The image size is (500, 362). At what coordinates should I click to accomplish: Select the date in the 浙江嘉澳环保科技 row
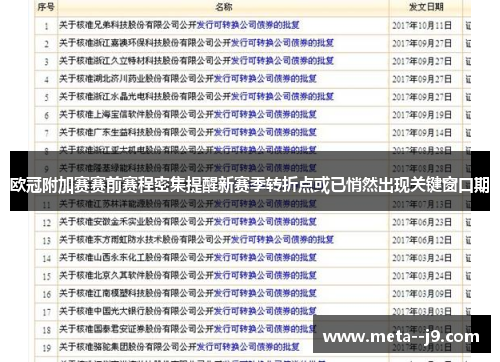422,44
